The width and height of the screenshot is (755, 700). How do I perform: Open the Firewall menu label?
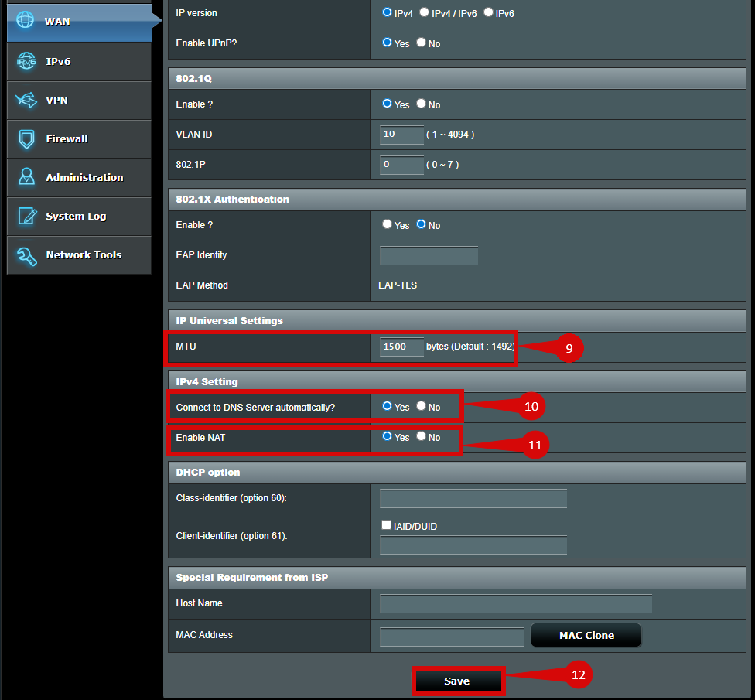tap(67, 139)
